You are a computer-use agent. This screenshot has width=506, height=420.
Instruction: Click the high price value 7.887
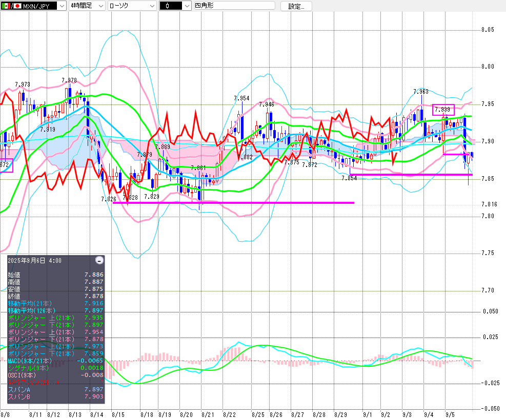point(94,282)
